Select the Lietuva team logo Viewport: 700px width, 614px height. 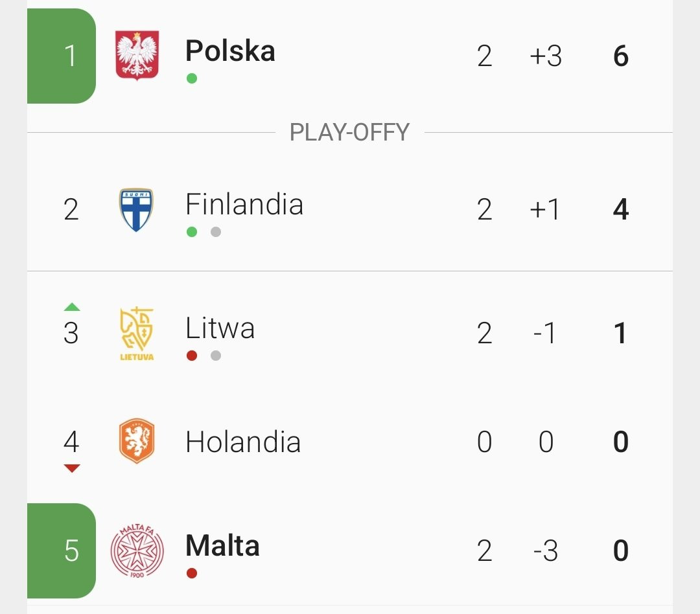[137, 334]
